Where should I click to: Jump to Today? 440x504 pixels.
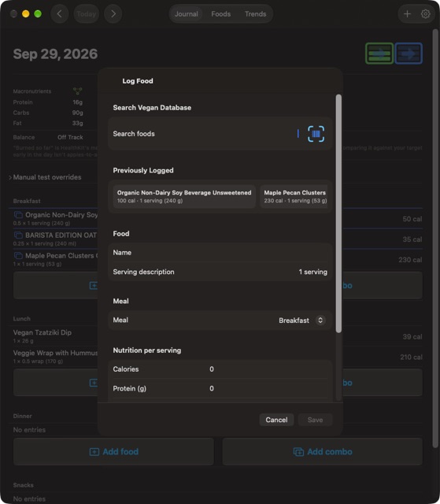[x=86, y=14]
